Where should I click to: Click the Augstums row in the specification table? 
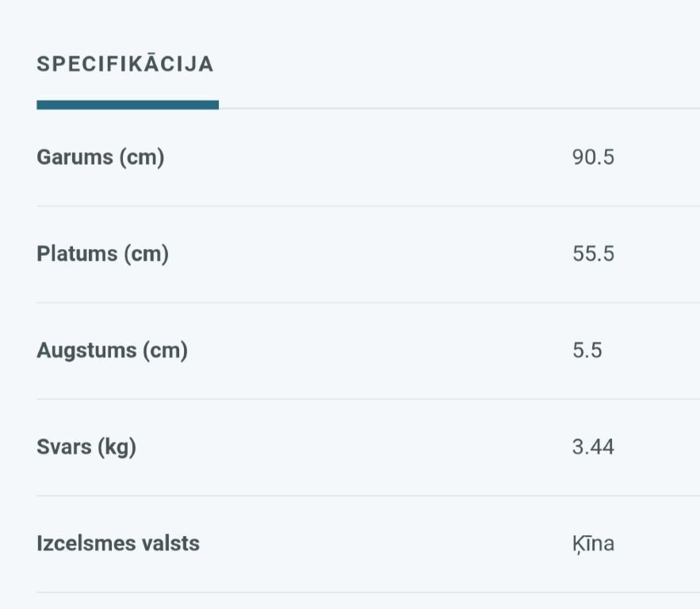(x=369, y=350)
